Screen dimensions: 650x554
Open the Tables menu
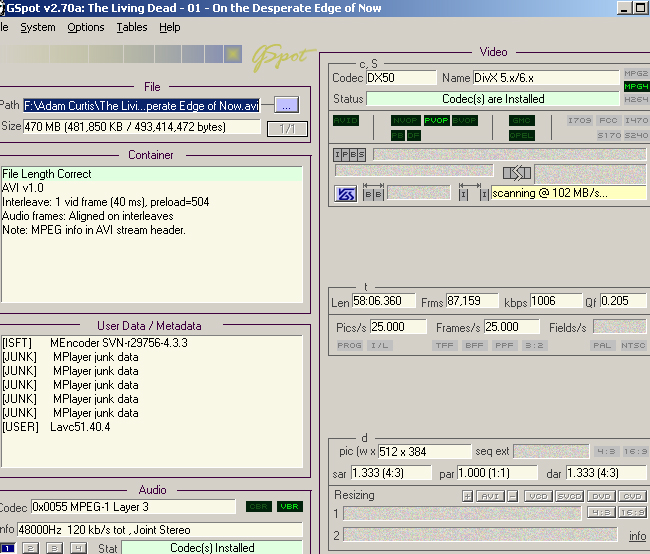click(131, 27)
